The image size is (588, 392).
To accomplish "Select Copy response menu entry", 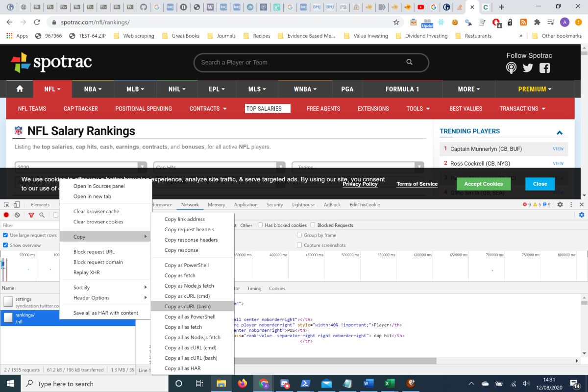I will 192,250.
